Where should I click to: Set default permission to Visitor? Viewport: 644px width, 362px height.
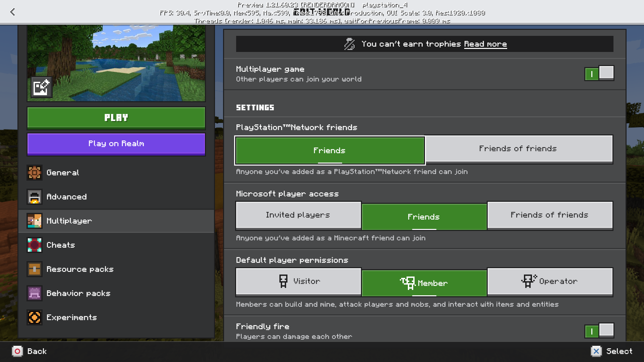(x=298, y=281)
